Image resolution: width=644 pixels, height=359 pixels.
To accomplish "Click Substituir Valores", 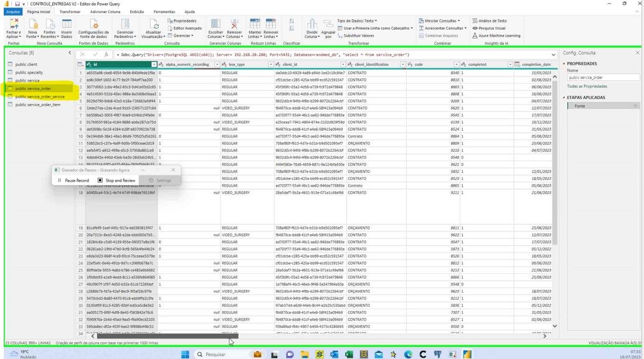I will (356, 35).
